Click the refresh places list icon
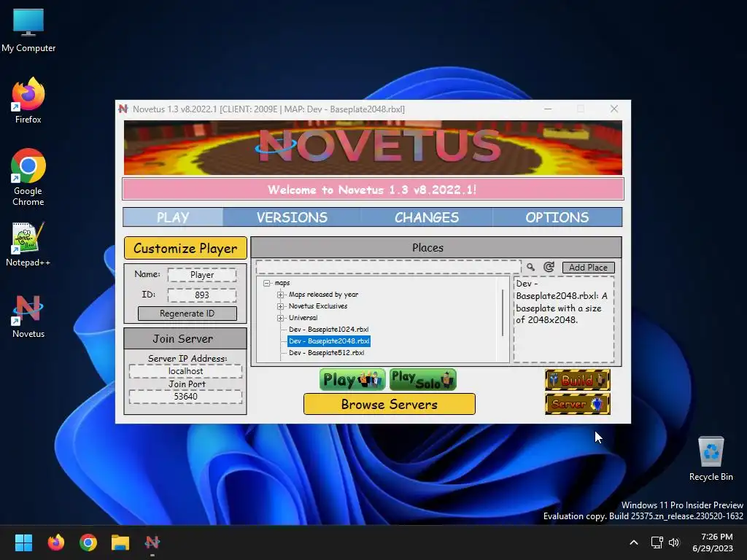 (x=549, y=267)
